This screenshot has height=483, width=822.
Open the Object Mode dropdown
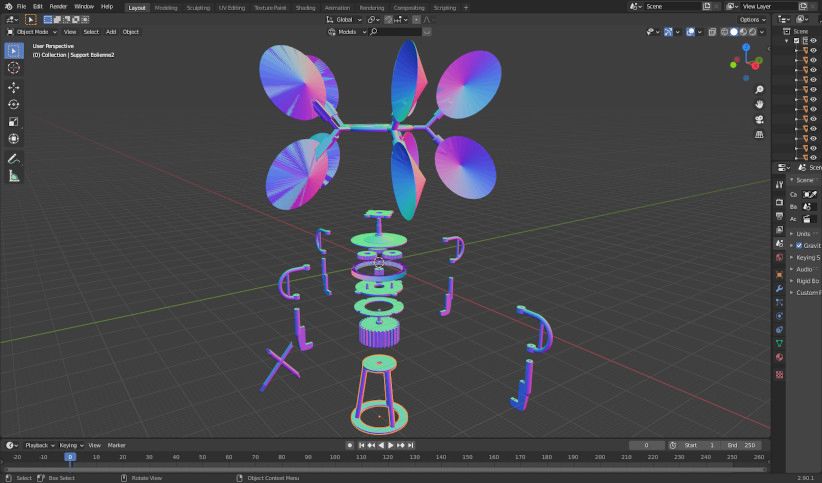pyautogui.click(x=31, y=32)
